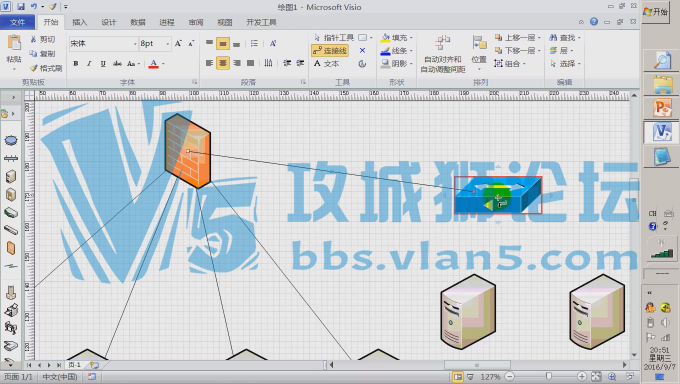Click the zoom slider handle
The width and height of the screenshot is (680, 384).
point(549,377)
